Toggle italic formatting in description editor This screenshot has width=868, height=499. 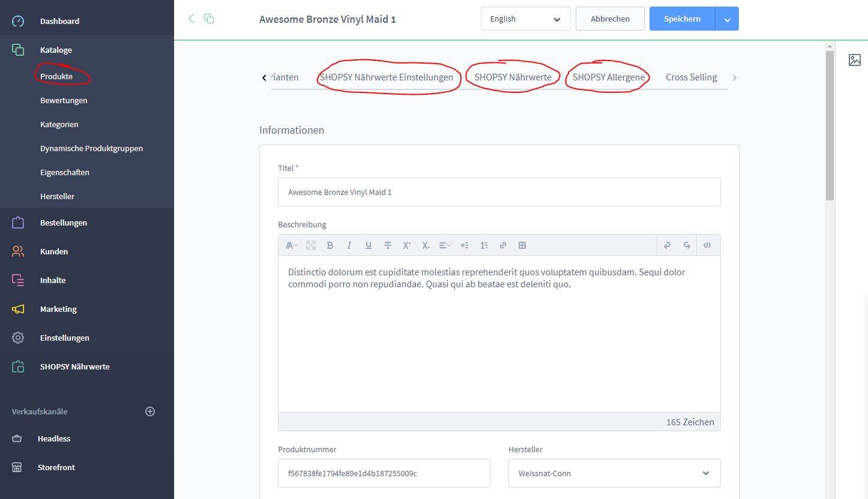click(x=349, y=245)
